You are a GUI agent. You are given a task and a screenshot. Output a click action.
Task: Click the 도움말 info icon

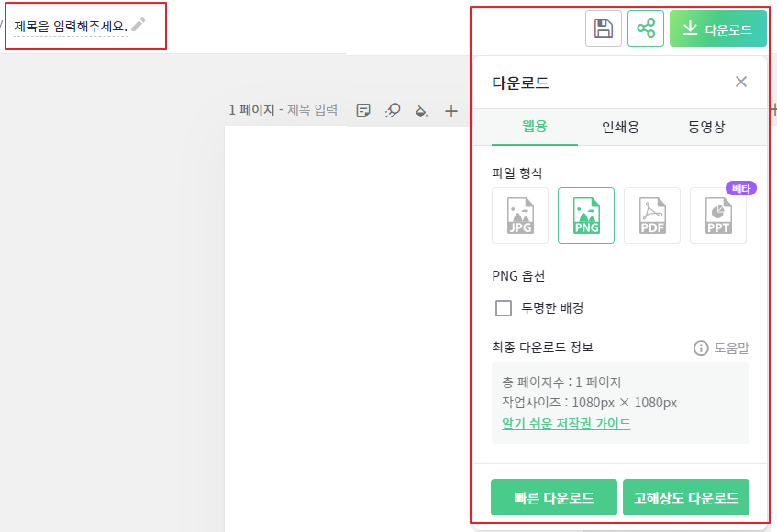point(702,348)
